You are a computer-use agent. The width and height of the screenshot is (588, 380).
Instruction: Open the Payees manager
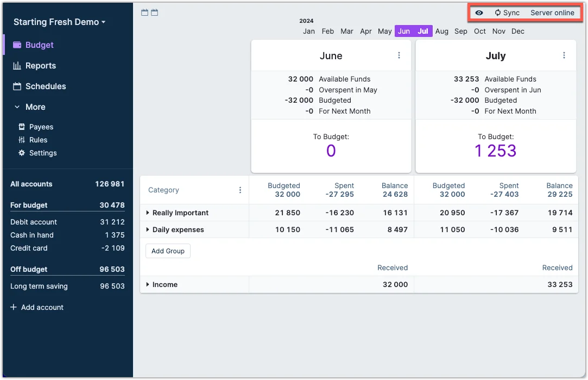tap(40, 127)
